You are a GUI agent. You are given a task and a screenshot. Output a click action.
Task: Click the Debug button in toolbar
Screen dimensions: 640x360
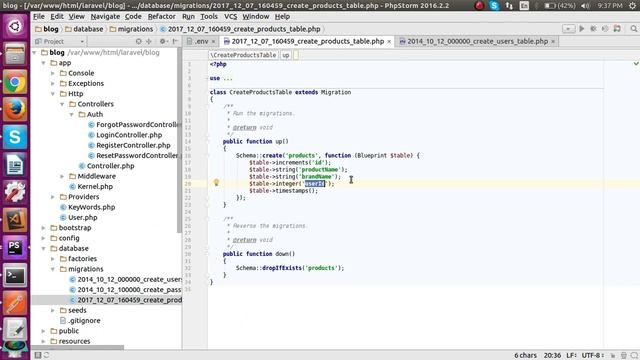(x=593, y=29)
